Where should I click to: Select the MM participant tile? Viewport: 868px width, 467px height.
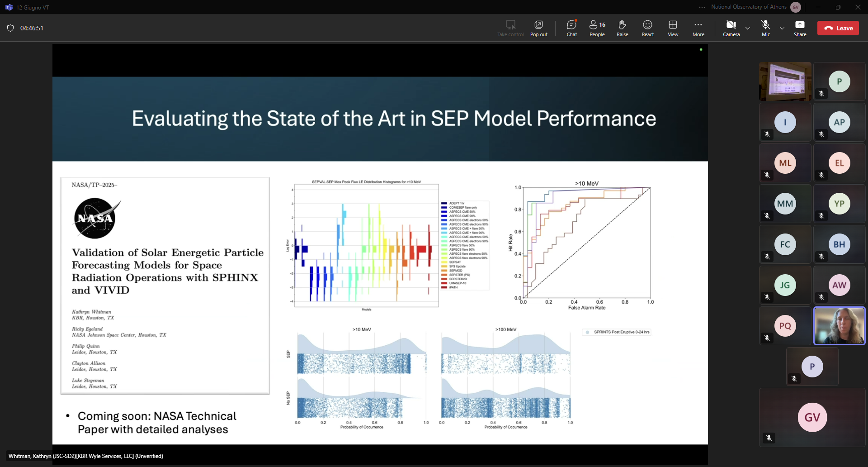pyautogui.click(x=785, y=204)
